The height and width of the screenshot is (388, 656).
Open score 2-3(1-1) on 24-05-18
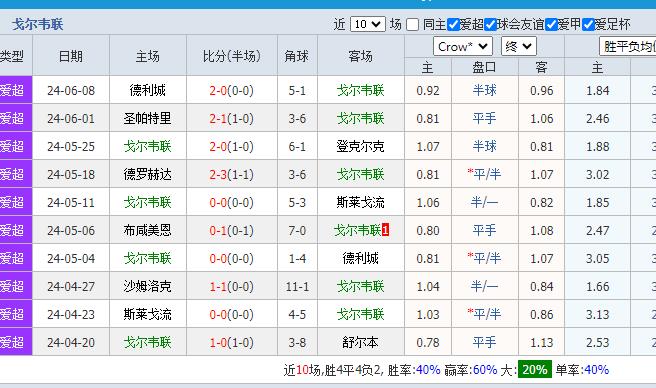(x=232, y=175)
